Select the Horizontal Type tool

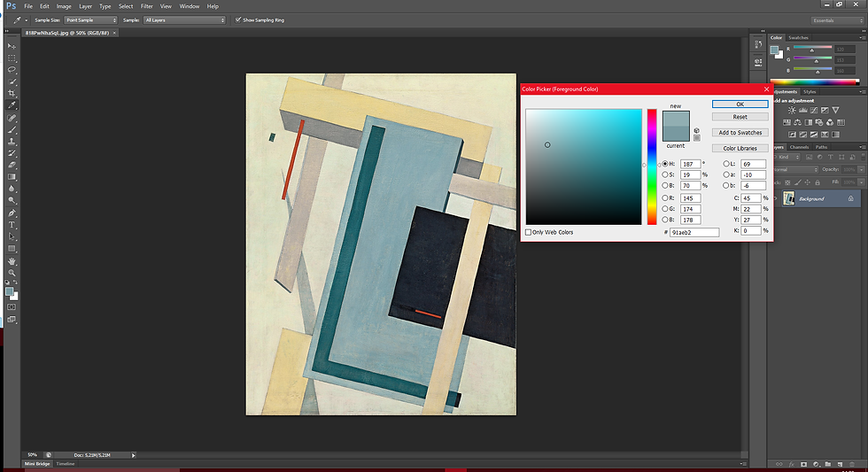click(12, 225)
